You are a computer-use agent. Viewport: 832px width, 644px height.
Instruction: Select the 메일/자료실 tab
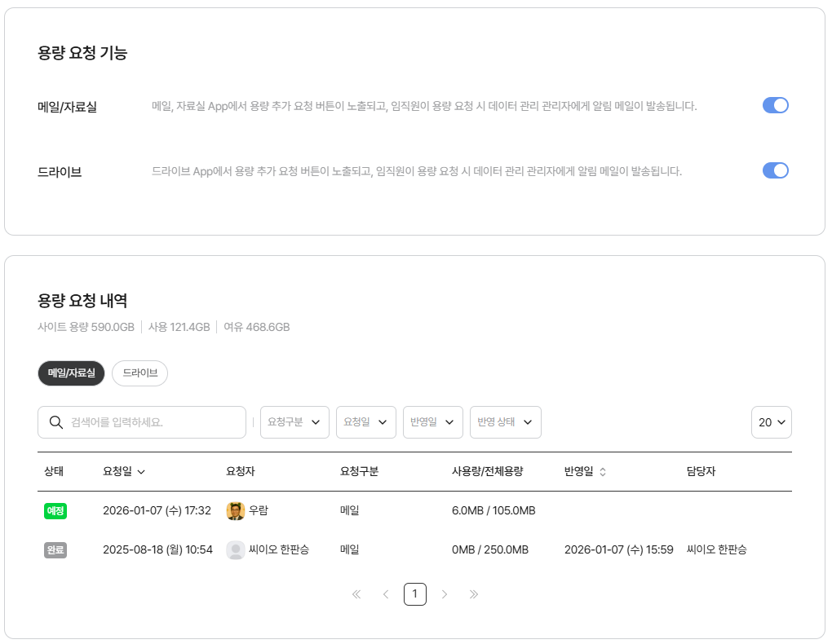coord(71,373)
